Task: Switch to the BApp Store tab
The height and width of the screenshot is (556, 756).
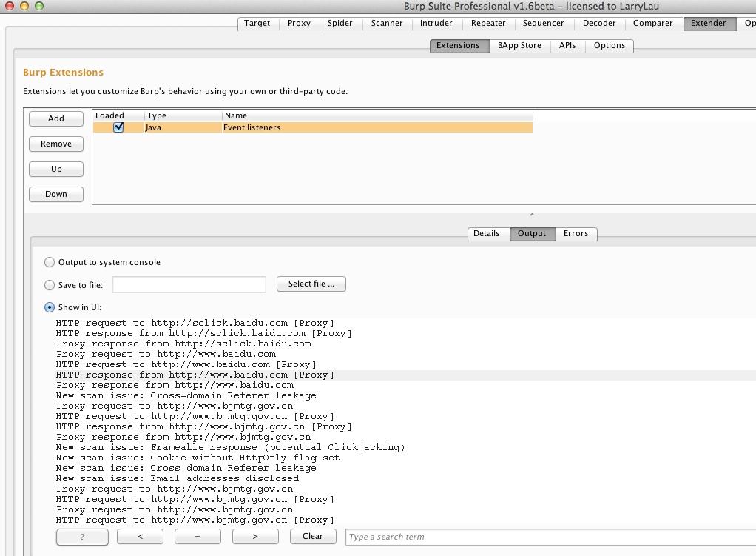Action: click(519, 45)
